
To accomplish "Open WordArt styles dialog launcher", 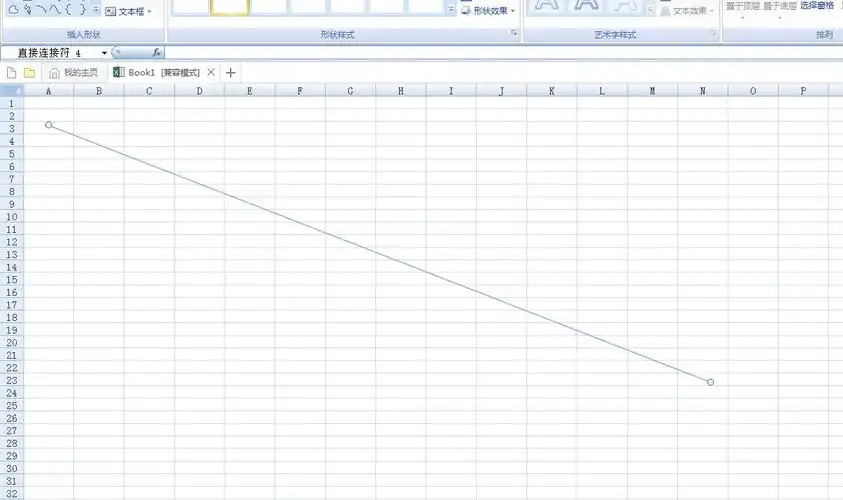I will coord(713,33).
